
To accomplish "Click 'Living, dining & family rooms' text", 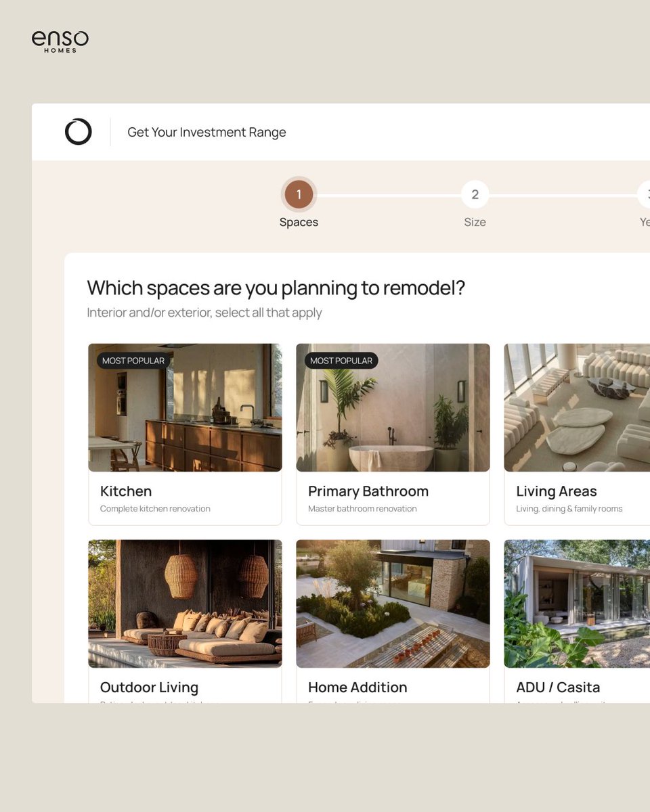I will click(x=569, y=509).
